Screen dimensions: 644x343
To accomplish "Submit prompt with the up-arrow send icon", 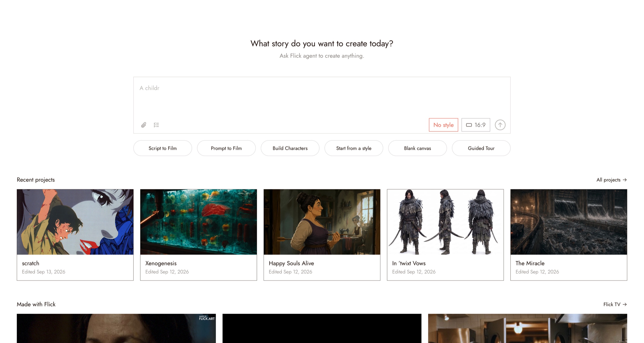I will click(500, 125).
